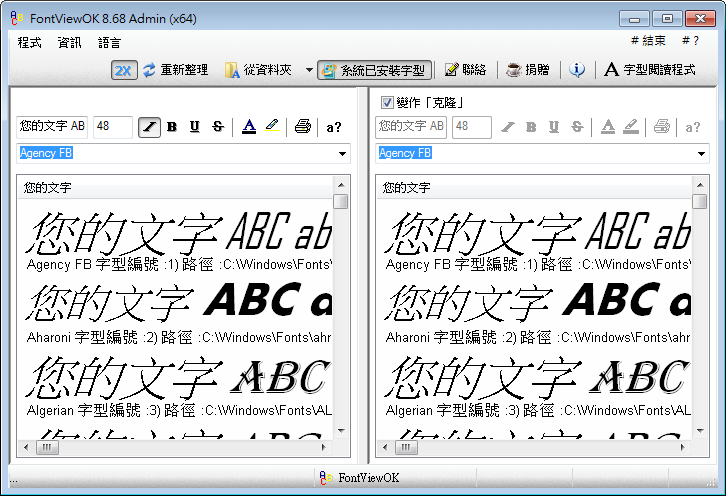Open the 程式 menu
Screen dimensions: 726x496
pyautogui.click(x=30, y=43)
